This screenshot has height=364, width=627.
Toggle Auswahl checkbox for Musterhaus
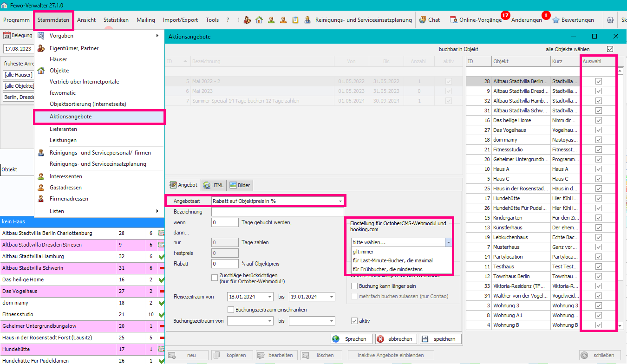[599, 247]
